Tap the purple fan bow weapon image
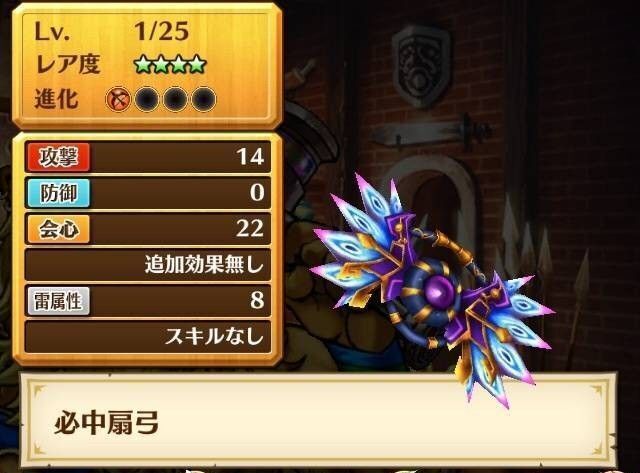This screenshot has width=640, height=473. [432, 290]
